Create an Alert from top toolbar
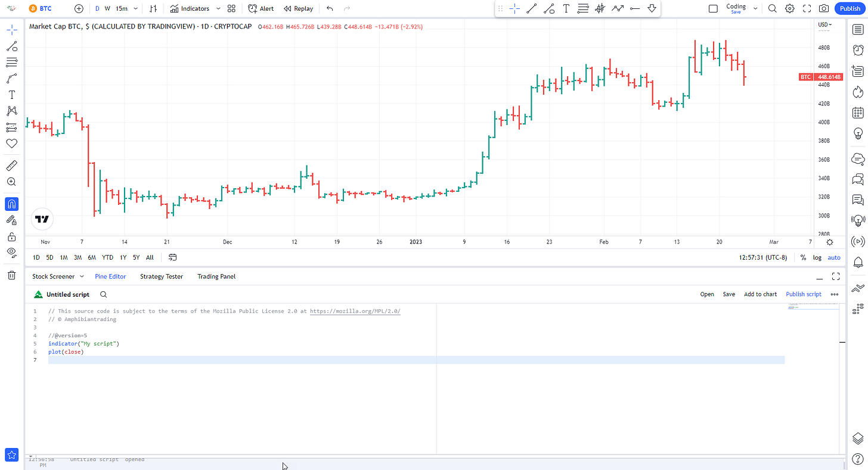 [x=261, y=8]
